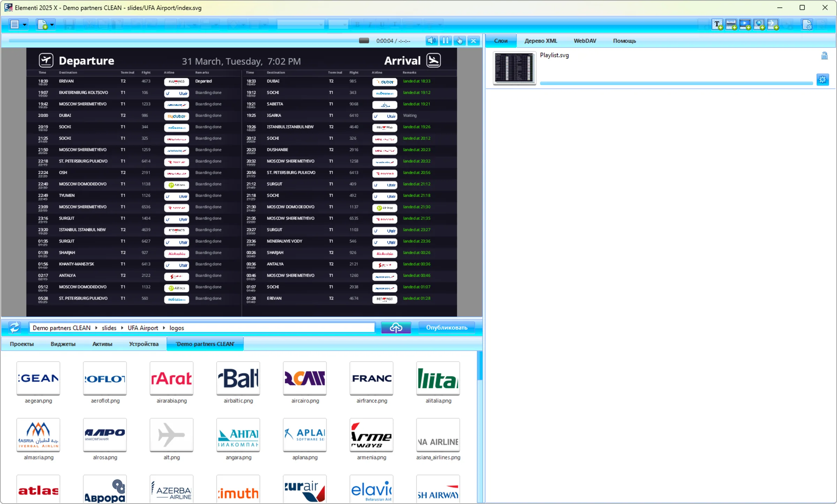The height and width of the screenshot is (504, 837).
Task: Select alt.png airplane thumbnail
Action: coord(171,435)
